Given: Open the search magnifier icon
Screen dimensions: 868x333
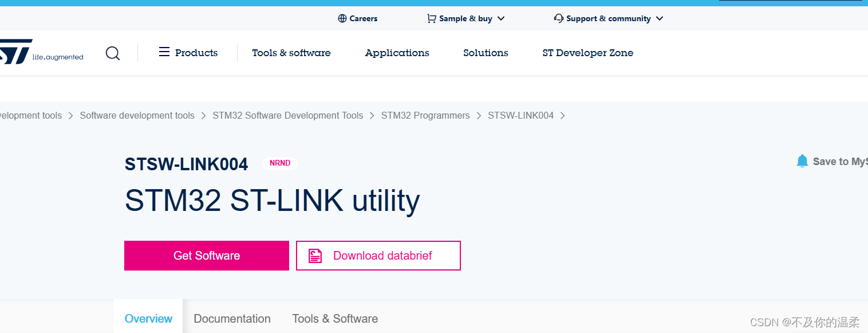Looking at the screenshot, I should point(113,53).
